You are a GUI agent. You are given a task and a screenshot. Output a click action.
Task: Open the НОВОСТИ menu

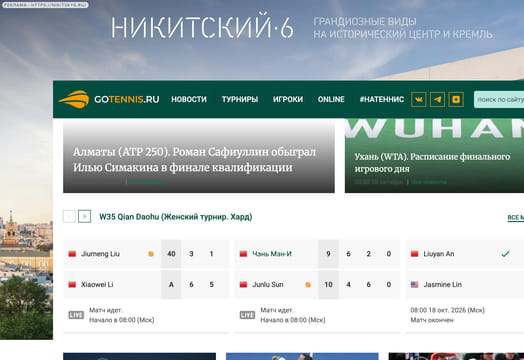click(189, 99)
